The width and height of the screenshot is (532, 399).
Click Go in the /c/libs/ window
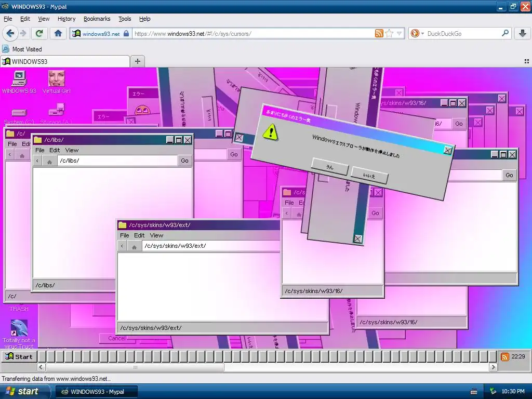184,161
